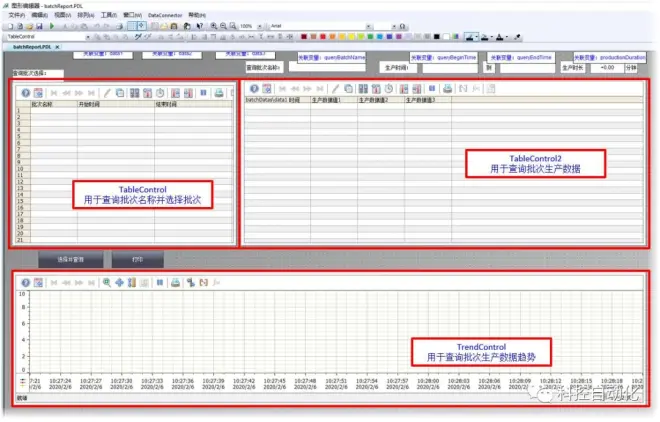Screen dimensions: 660x422
Task: Click the 选择并查询 button
Action: click(71, 260)
